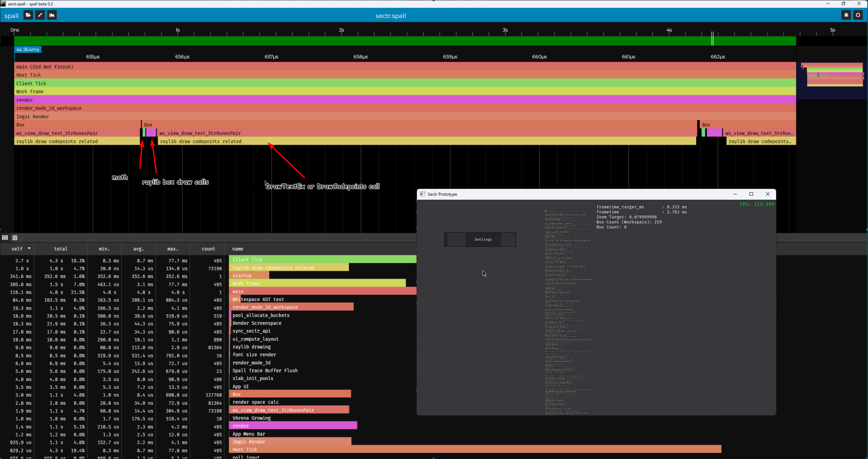Screen dimensions: 868x459
Task: Report a bug using the bug icon
Action: pos(846,15)
